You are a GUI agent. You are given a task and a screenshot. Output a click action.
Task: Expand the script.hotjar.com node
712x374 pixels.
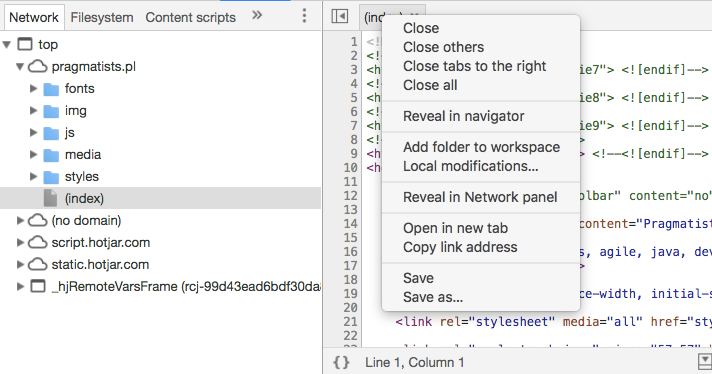click(20, 242)
